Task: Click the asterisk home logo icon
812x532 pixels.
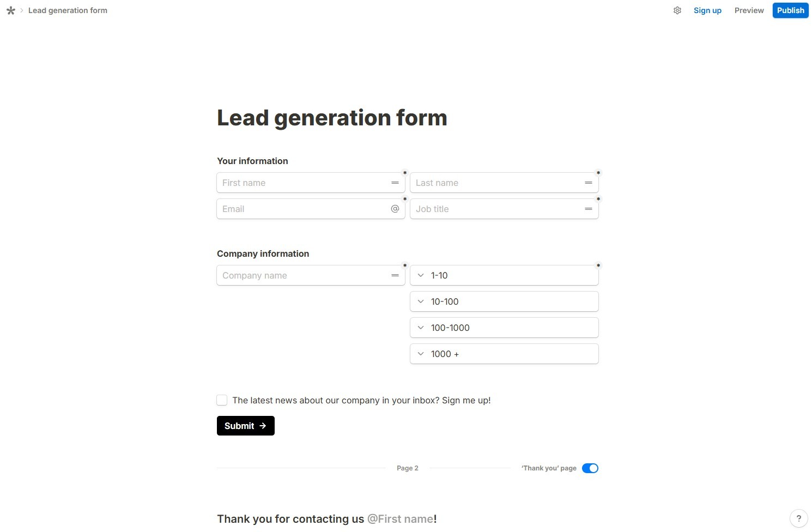Action: tap(11, 10)
